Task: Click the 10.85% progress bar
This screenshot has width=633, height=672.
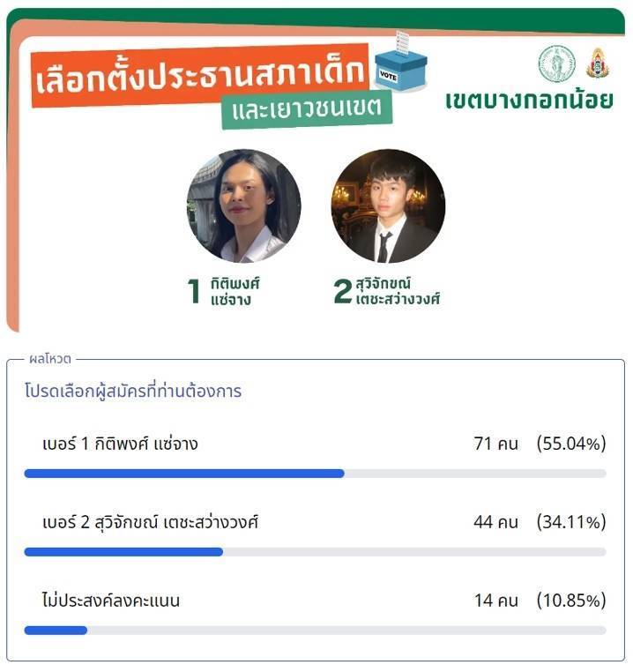Action: point(316,631)
